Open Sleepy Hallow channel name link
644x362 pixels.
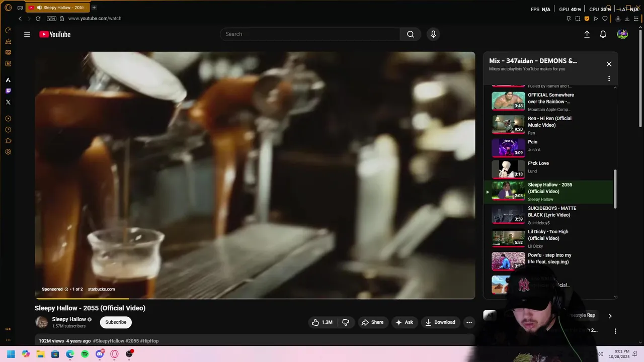tap(69, 319)
